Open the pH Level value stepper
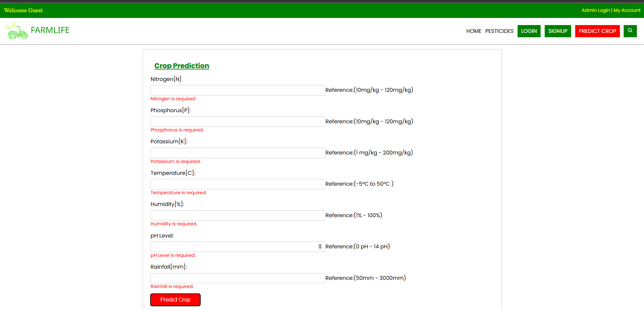The width and height of the screenshot is (644, 310). pyautogui.click(x=320, y=247)
